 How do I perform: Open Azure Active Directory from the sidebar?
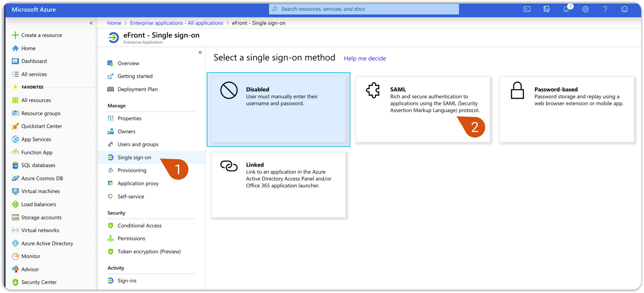coord(47,243)
